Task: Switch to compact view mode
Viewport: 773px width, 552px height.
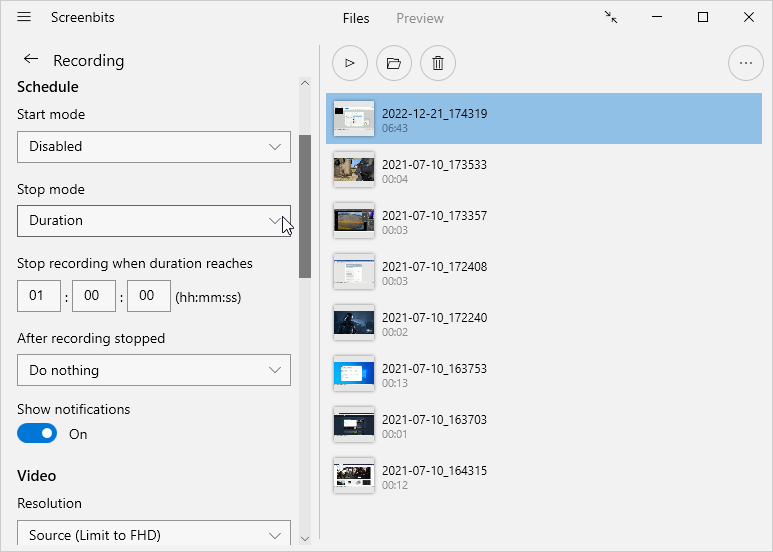Action: pyautogui.click(x=611, y=17)
